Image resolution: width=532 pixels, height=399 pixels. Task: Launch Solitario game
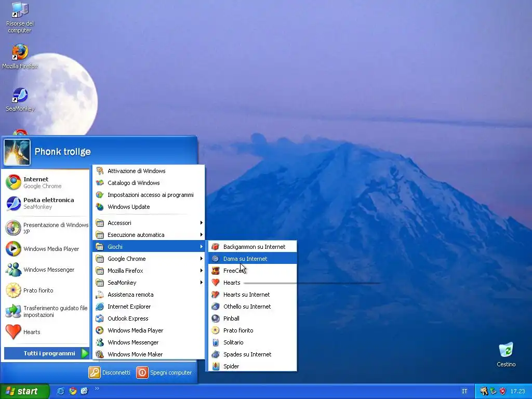[252, 342]
